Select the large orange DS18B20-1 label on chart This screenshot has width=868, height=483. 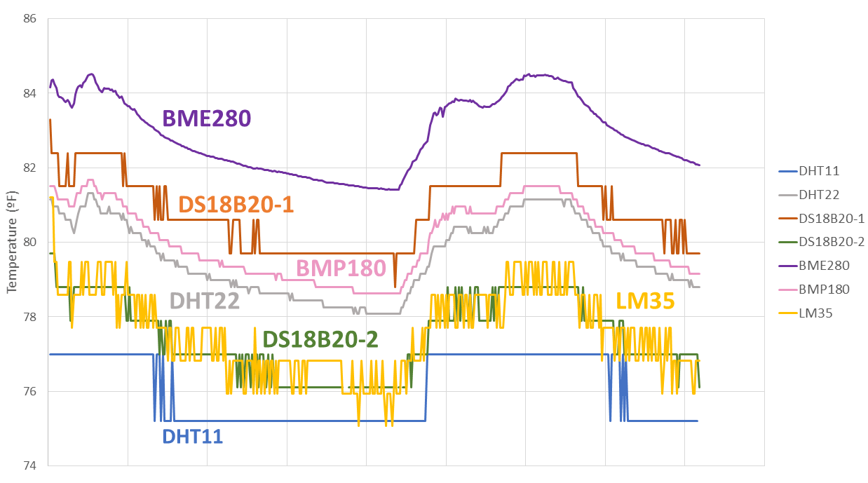(236, 205)
